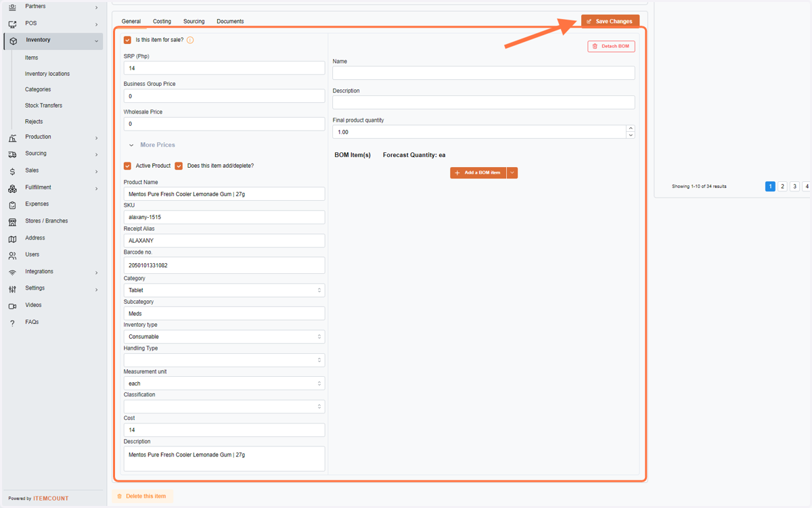This screenshot has height=508, width=812.
Task: Click the info icon beside item for sale
Action: pyautogui.click(x=190, y=41)
